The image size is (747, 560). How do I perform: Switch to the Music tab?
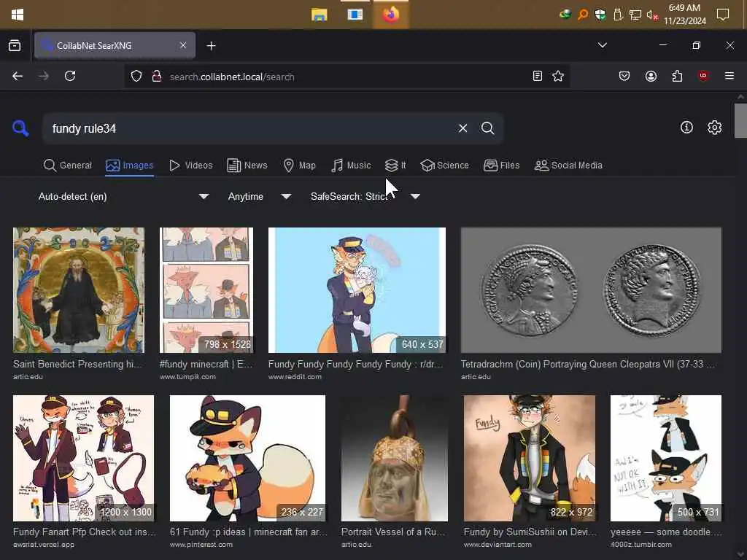point(351,166)
